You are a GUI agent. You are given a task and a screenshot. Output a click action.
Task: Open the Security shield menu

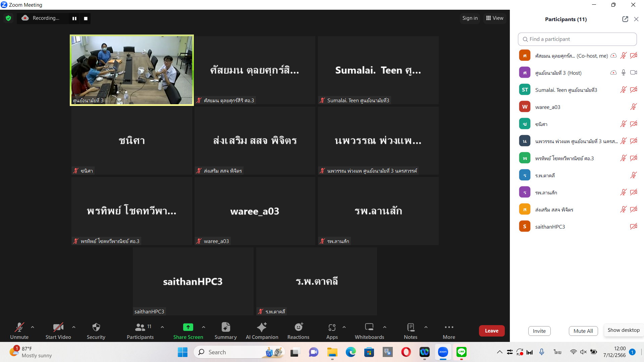pyautogui.click(x=96, y=330)
